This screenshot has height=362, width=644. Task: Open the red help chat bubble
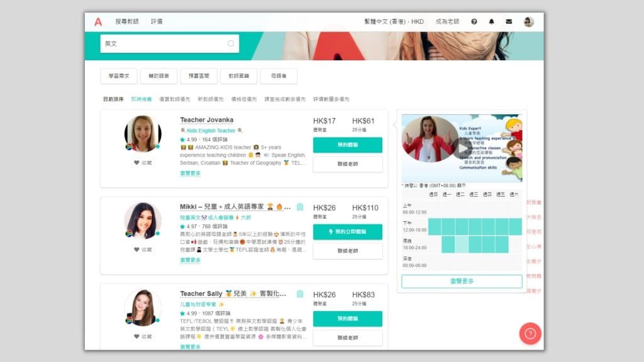click(x=530, y=334)
